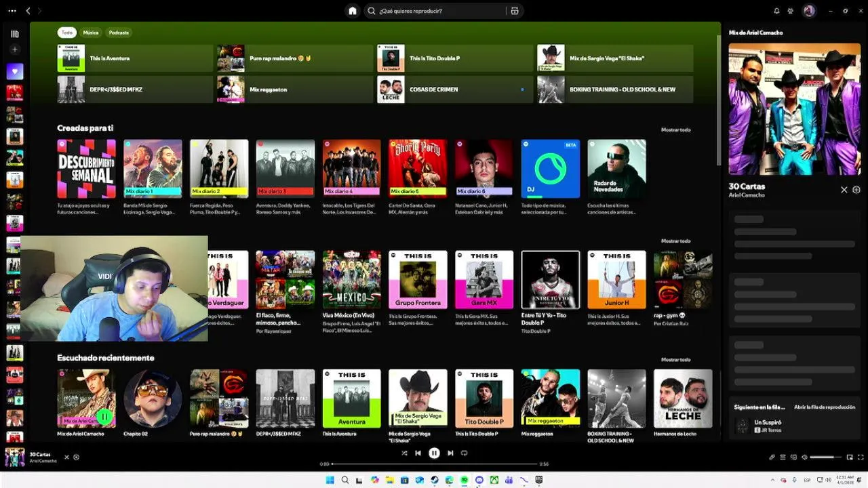Screen dimensions: 868x488
Task: Collapse Your Library sidebar icon
Action: (15, 34)
